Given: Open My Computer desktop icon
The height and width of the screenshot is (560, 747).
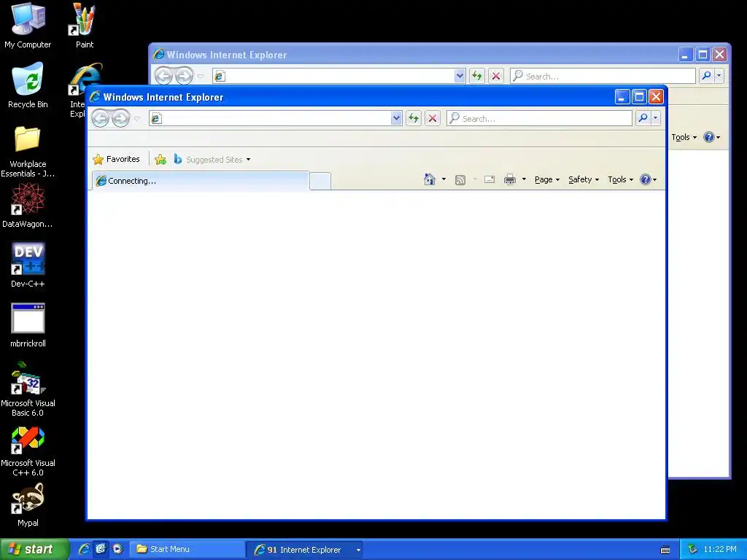Looking at the screenshot, I should [x=28, y=26].
